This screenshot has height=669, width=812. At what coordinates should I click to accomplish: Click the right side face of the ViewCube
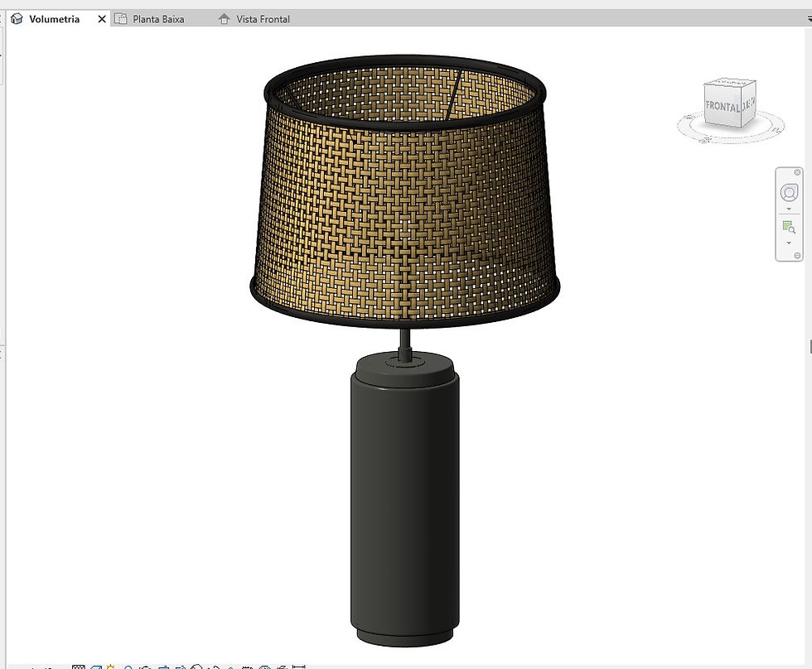pyautogui.click(x=749, y=103)
